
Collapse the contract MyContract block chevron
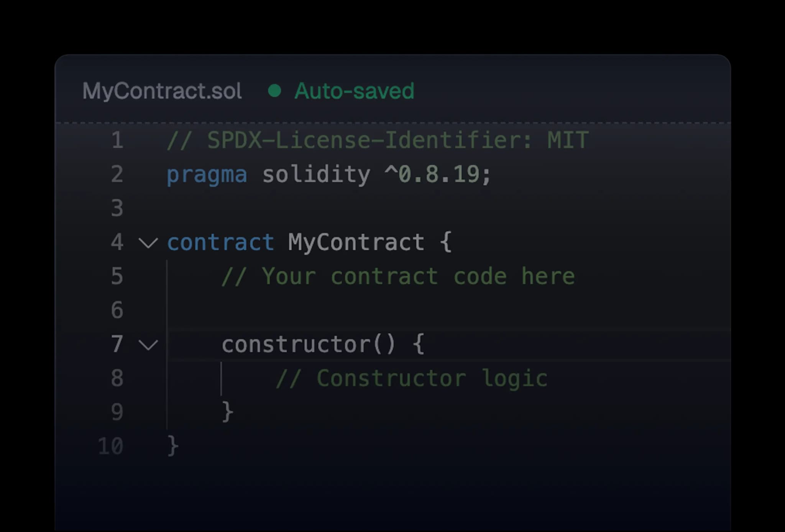point(148,243)
